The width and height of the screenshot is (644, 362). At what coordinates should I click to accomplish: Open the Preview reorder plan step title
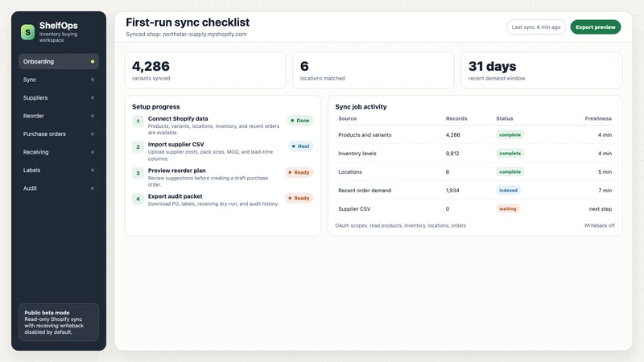click(176, 171)
